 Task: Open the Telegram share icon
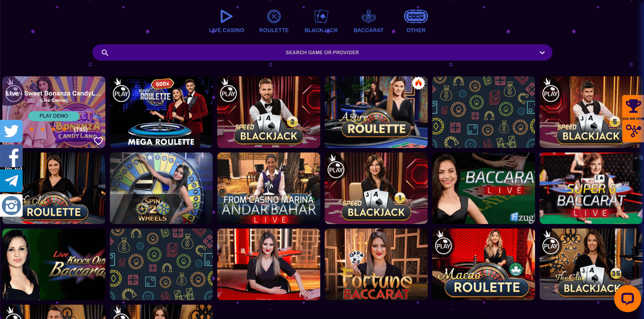[11, 181]
